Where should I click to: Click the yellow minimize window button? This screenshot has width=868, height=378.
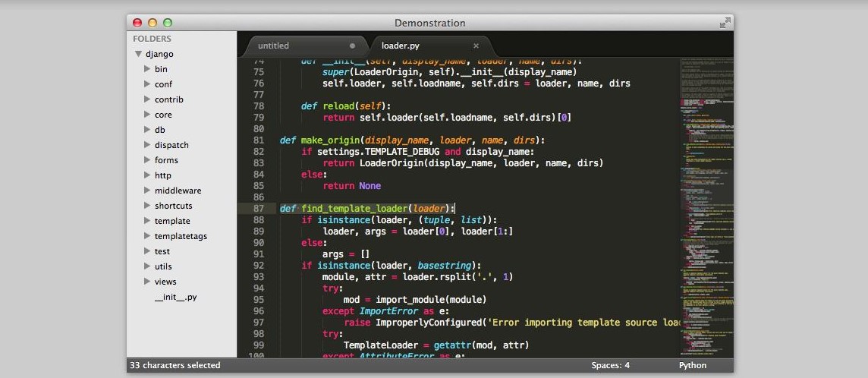click(x=153, y=23)
